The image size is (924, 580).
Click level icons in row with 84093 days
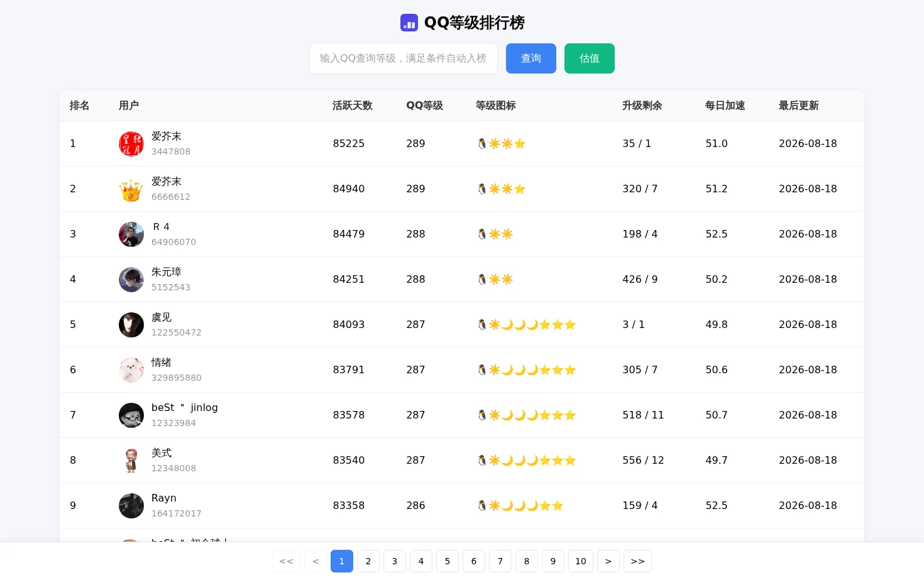pos(526,325)
